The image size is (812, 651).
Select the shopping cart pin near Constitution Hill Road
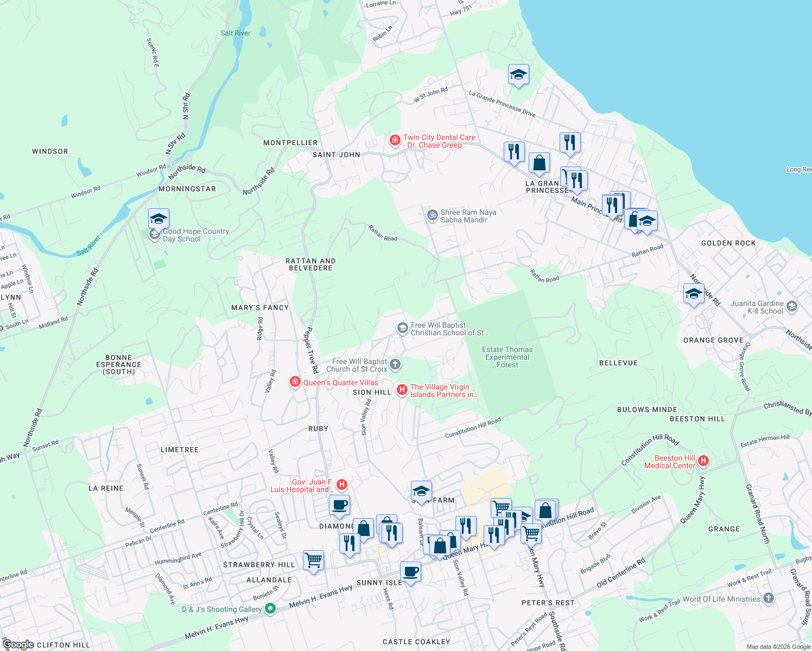pos(500,507)
